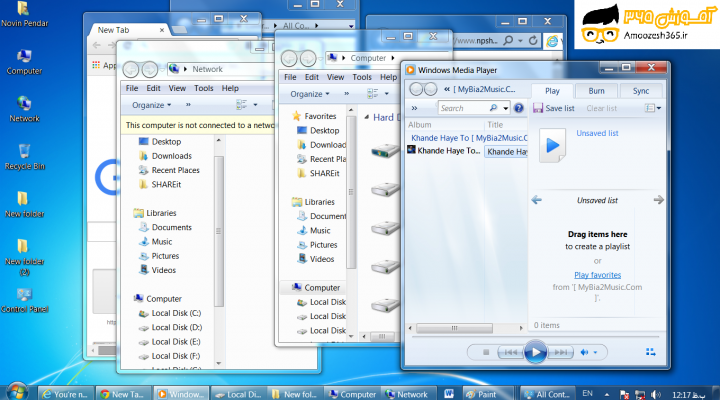Click the search magnifier in Media Player

(493, 108)
